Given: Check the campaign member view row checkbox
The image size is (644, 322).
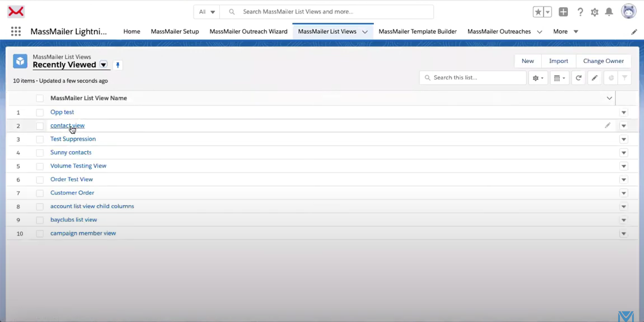Looking at the screenshot, I should click(40, 234).
